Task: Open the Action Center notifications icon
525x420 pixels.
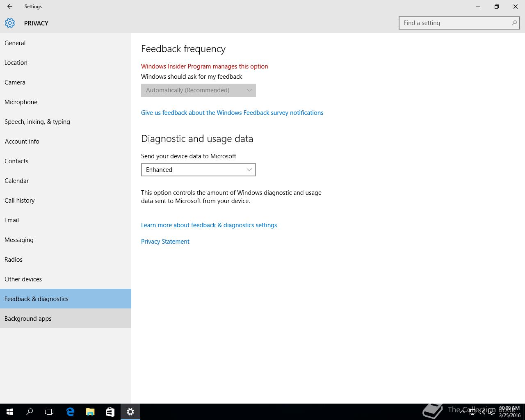Action: tap(492, 412)
